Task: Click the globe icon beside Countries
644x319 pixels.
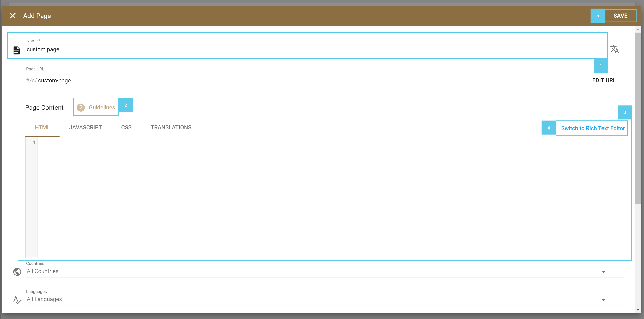Action: point(17,272)
